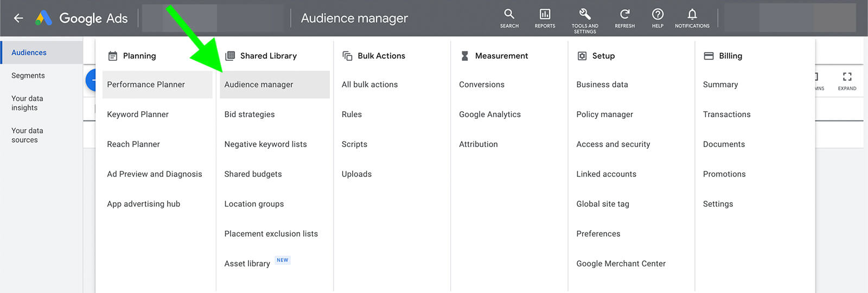Open Global site tag
This screenshot has height=293, width=868.
coord(603,204)
